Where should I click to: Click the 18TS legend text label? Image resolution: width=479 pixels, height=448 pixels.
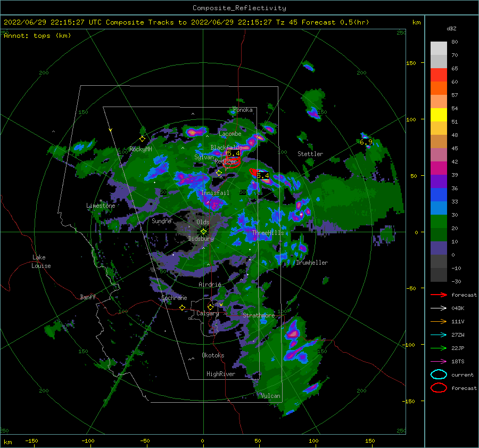click(458, 362)
